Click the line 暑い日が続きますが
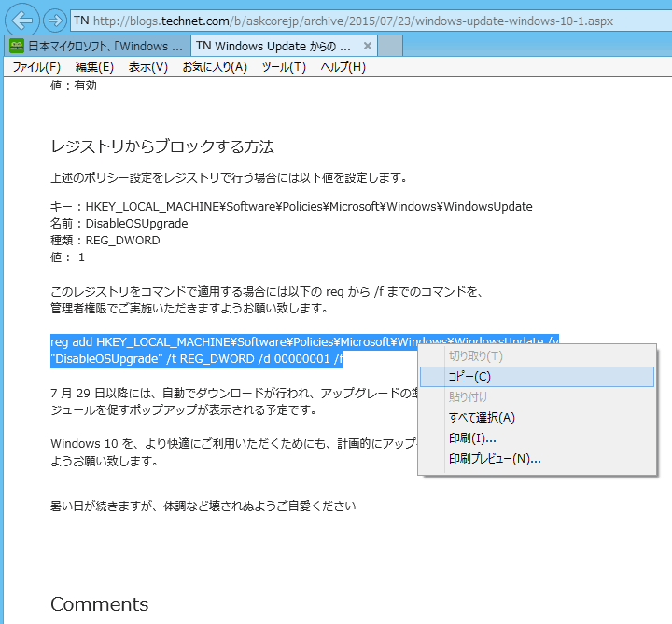 [x=203, y=506]
